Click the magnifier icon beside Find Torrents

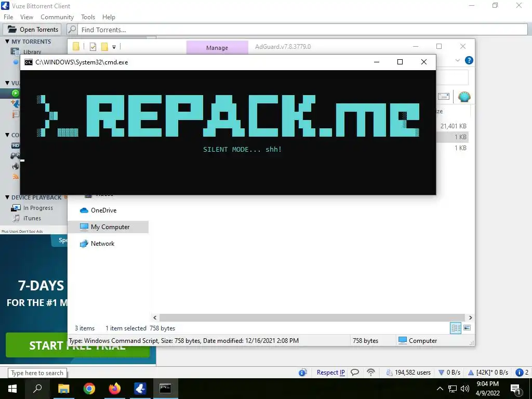pyautogui.click(x=72, y=30)
